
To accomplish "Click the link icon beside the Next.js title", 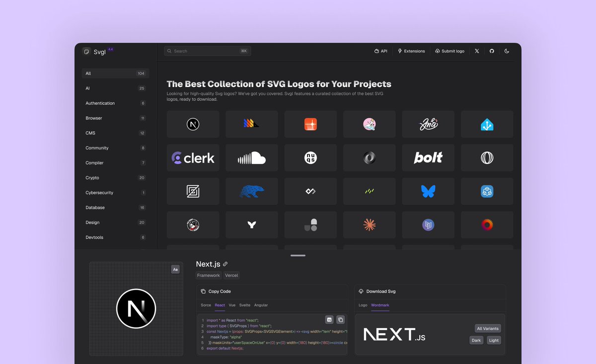I will pyautogui.click(x=225, y=264).
